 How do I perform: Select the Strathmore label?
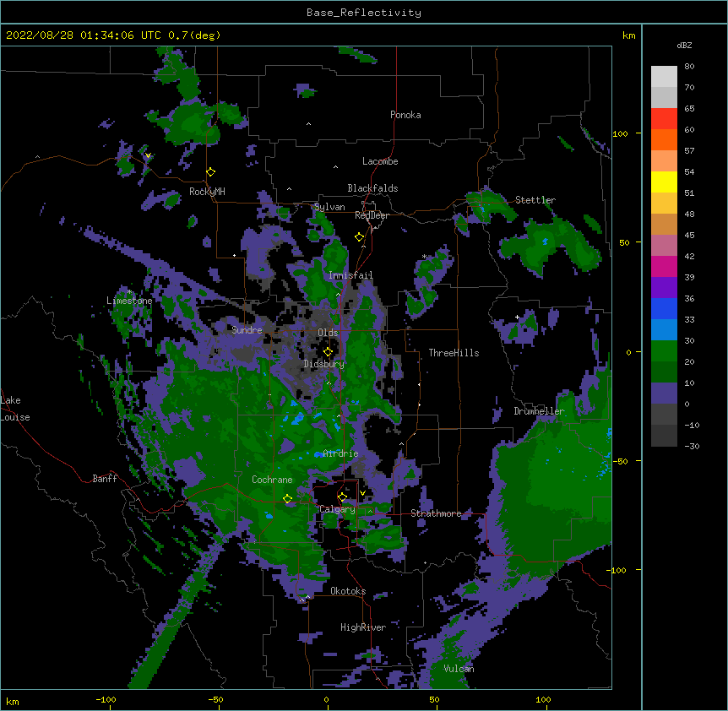pos(436,513)
